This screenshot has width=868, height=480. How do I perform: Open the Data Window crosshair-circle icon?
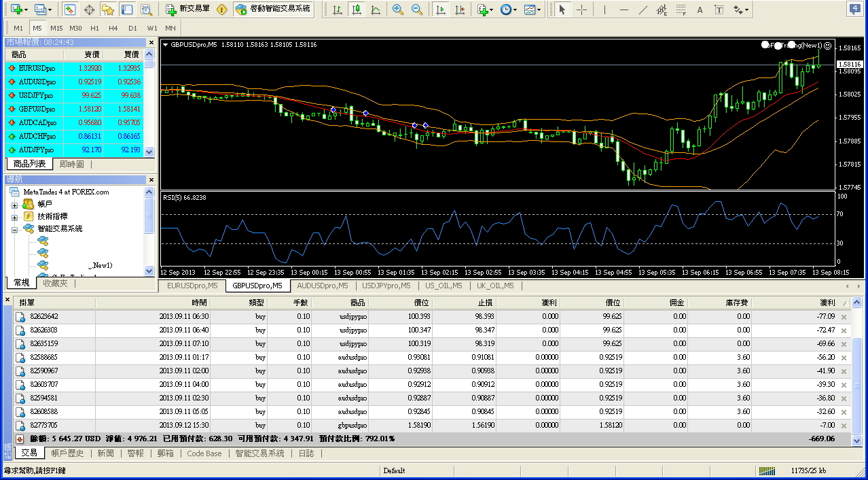(89, 10)
